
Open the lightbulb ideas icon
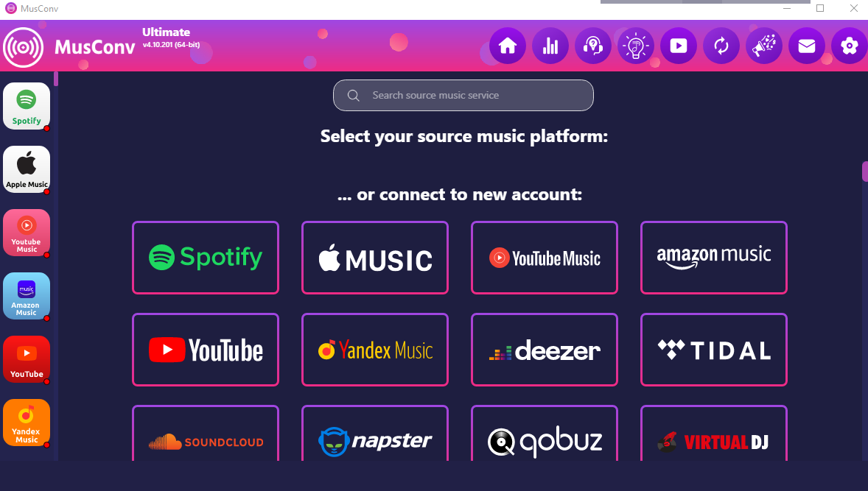(635, 46)
